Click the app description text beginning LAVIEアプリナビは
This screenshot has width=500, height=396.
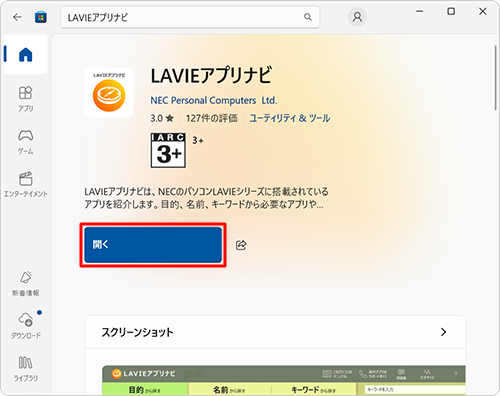(206, 198)
